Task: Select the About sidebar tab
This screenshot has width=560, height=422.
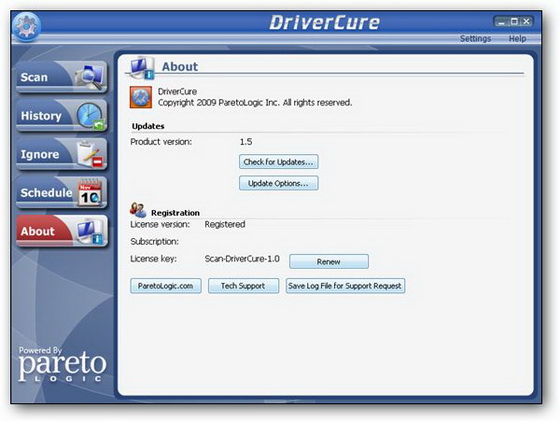Action: click(61, 231)
